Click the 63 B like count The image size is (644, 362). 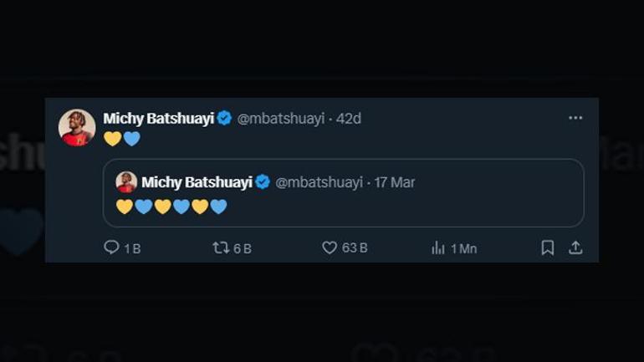pyautogui.click(x=355, y=248)
